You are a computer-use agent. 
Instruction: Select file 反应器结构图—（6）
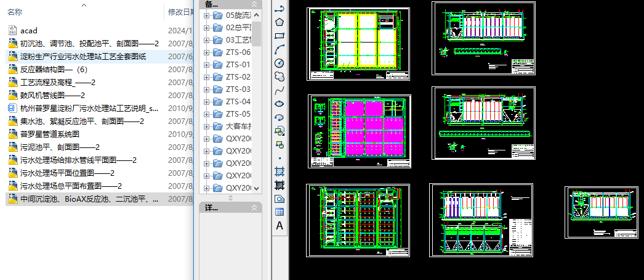(x=54, y=70)
